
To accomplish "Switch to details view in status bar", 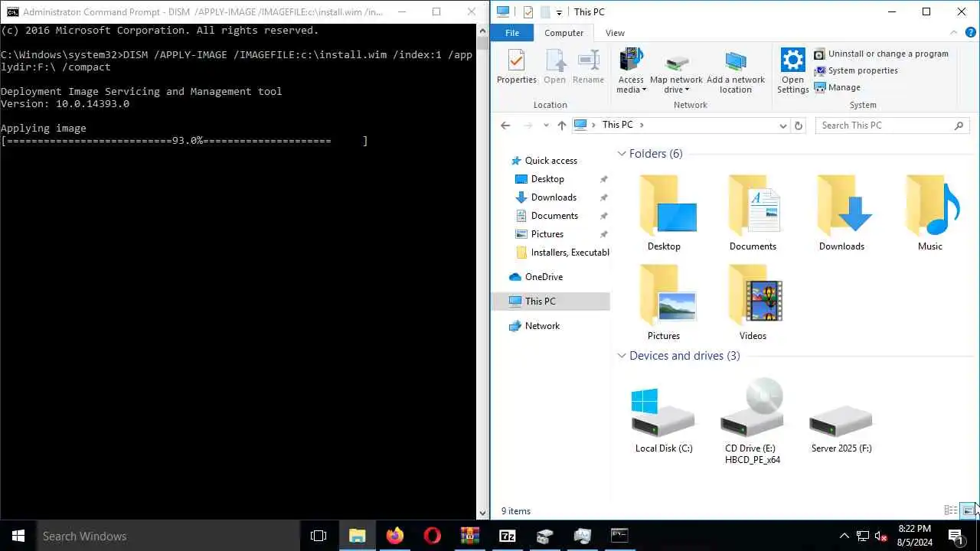I will point(951,510).
